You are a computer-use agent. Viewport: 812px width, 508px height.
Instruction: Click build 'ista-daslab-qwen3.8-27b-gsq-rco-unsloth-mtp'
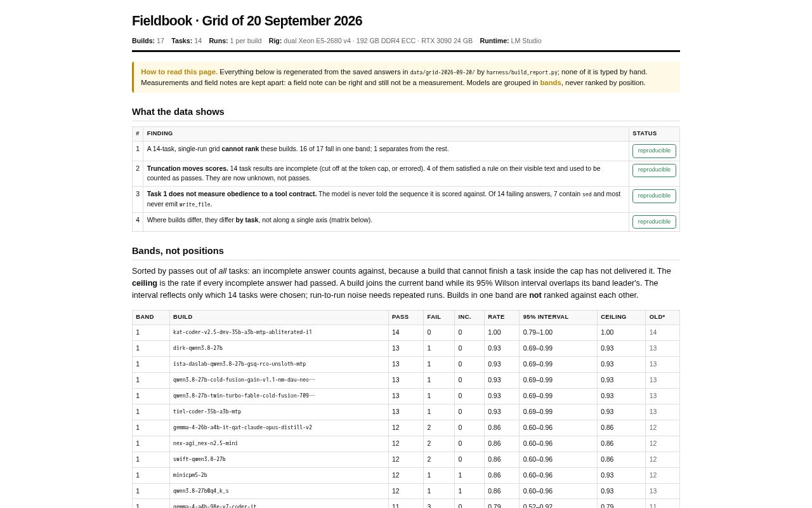[239, 364]
